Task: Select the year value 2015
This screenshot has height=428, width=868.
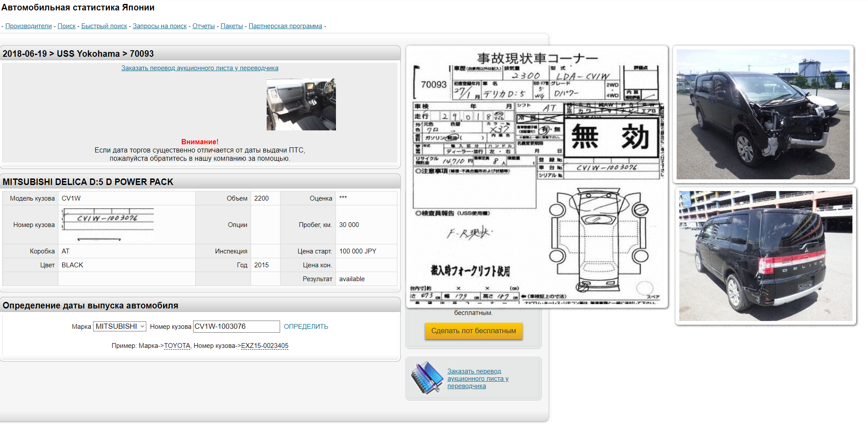Action: click(261, 265)
